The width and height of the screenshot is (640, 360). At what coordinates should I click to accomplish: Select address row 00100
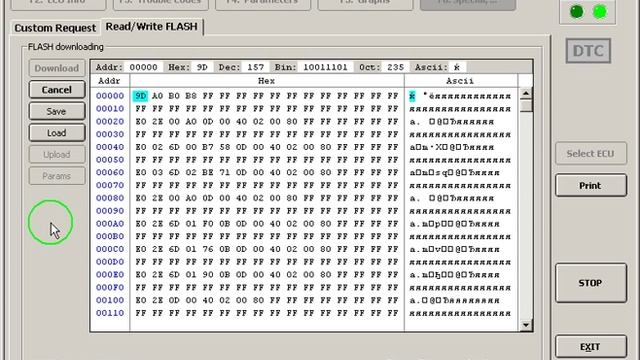(x=110, y=300)
